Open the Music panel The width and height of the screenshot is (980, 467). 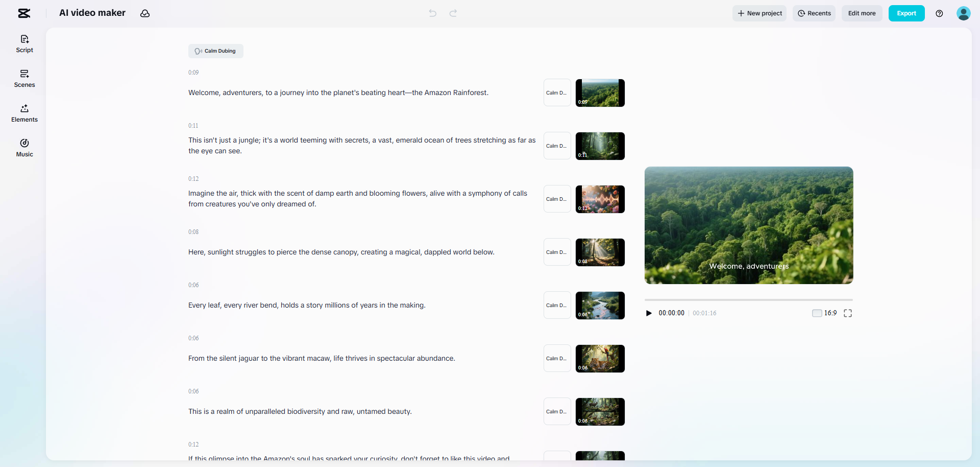24,148
